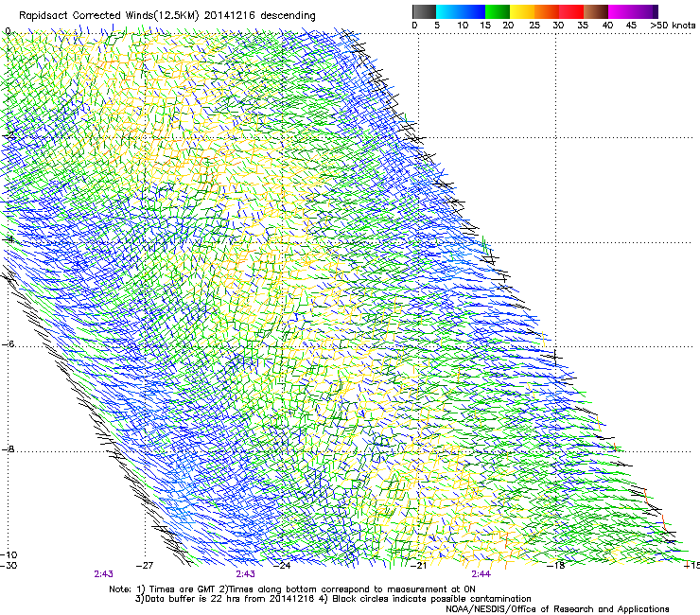Select the dark purple 45-50 knots legend color
The image size is (700, 615).
pyautogui.click(x=645, y=11)
